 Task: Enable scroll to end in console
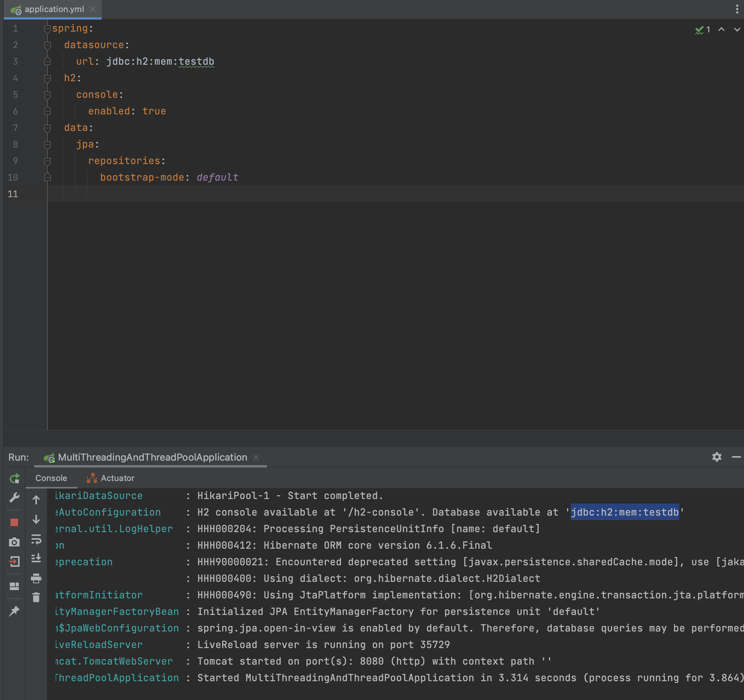pyautogui.click(x=36, y=558)
